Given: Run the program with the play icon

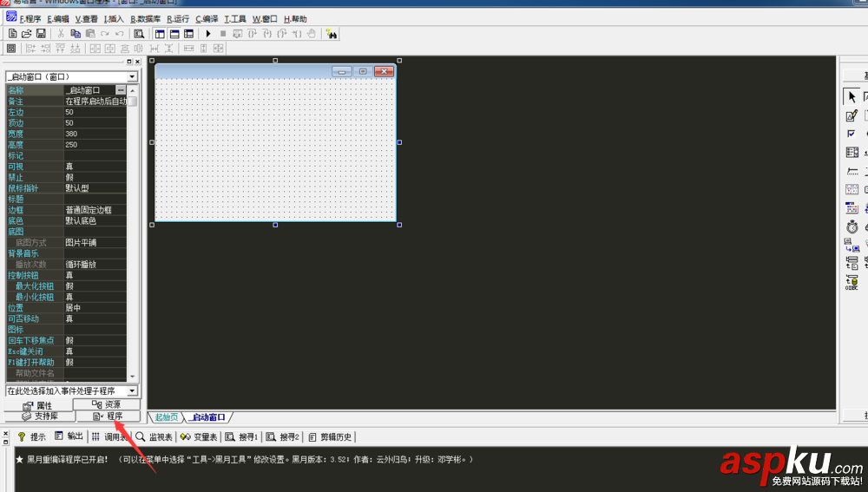Looking at the screenshot, I should point(208,34).
